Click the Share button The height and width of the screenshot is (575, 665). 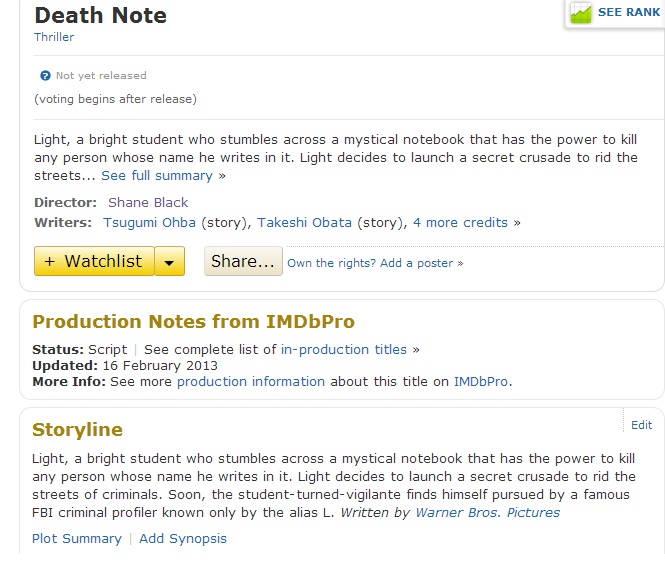point(243,262)
